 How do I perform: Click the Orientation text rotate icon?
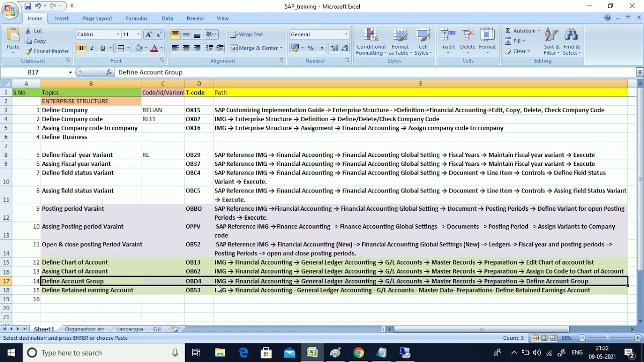point(210,34)
